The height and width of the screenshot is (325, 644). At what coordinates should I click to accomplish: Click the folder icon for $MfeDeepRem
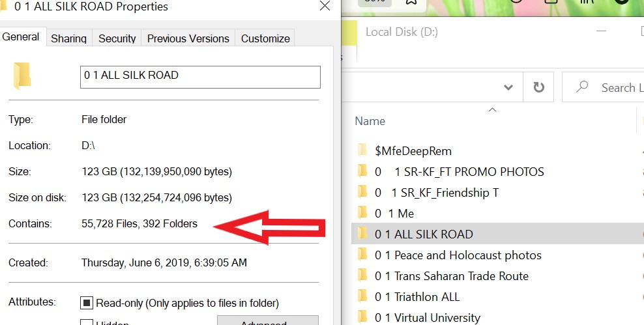coord(362,150)
